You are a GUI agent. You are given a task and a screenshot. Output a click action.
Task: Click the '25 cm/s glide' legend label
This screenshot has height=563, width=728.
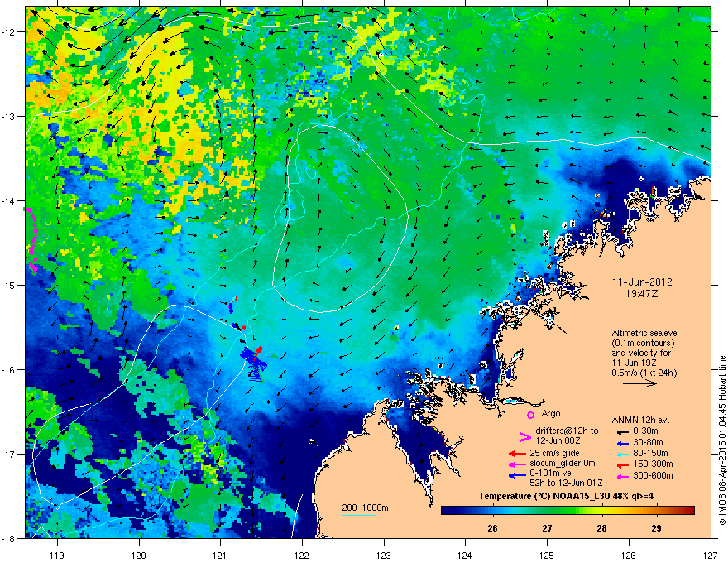pos(554,453)
